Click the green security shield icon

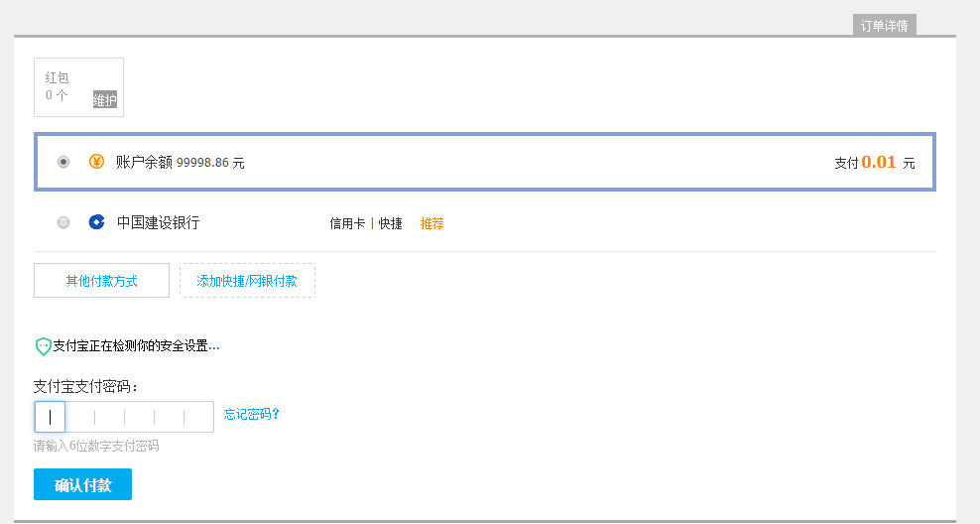[43, 346]
